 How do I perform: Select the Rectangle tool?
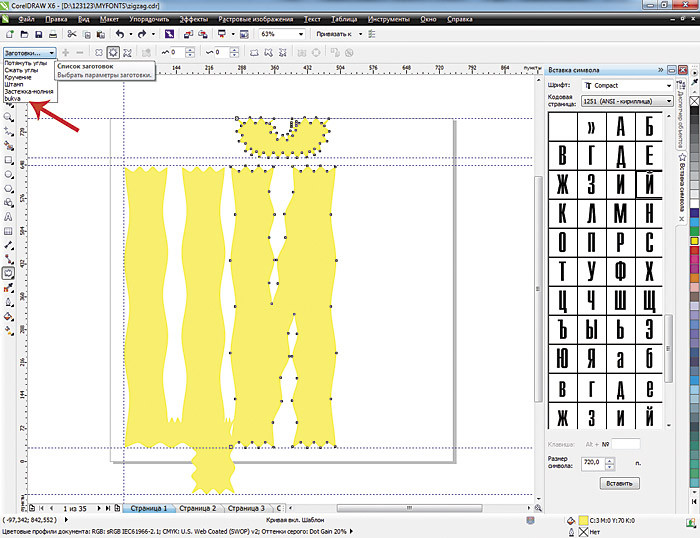coord(8,160)
